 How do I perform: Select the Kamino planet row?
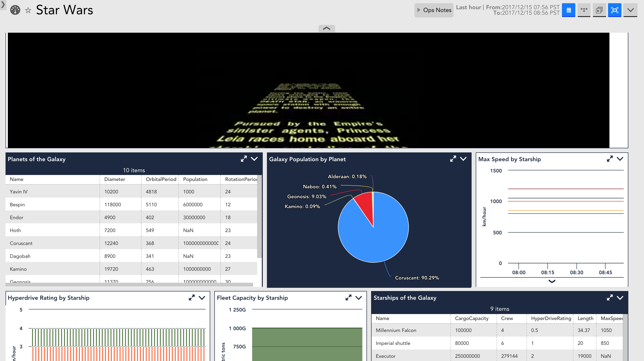[x=131, y=269]
